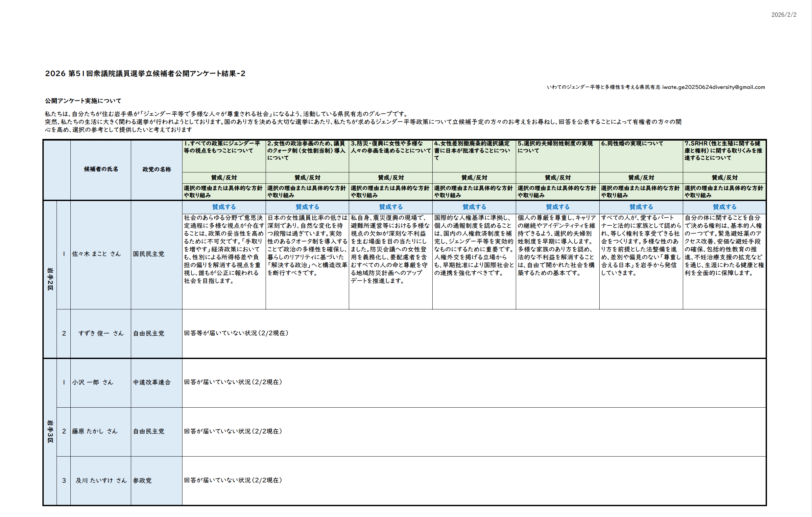Click the 2026/2/2 date at top right
Image resolution: width=812 pixels, height=517 pixels.
(784, 15)
